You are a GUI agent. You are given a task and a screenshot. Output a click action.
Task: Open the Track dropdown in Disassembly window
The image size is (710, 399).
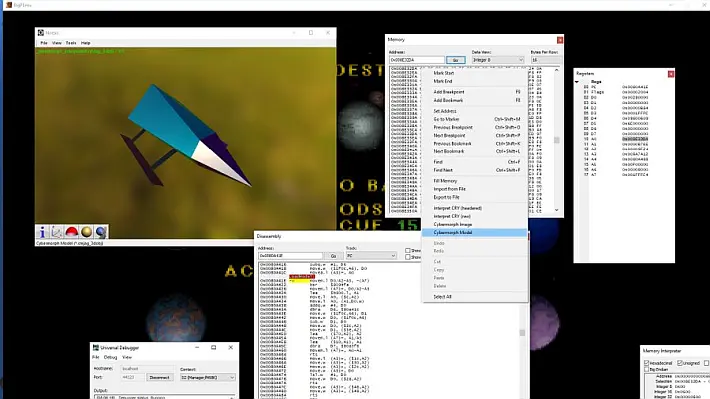371,255
